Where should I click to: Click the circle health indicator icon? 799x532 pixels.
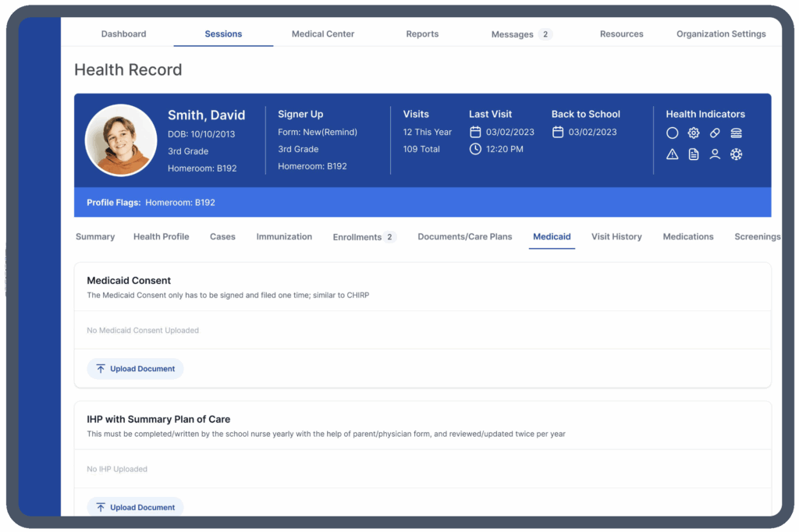coord(672,133)
